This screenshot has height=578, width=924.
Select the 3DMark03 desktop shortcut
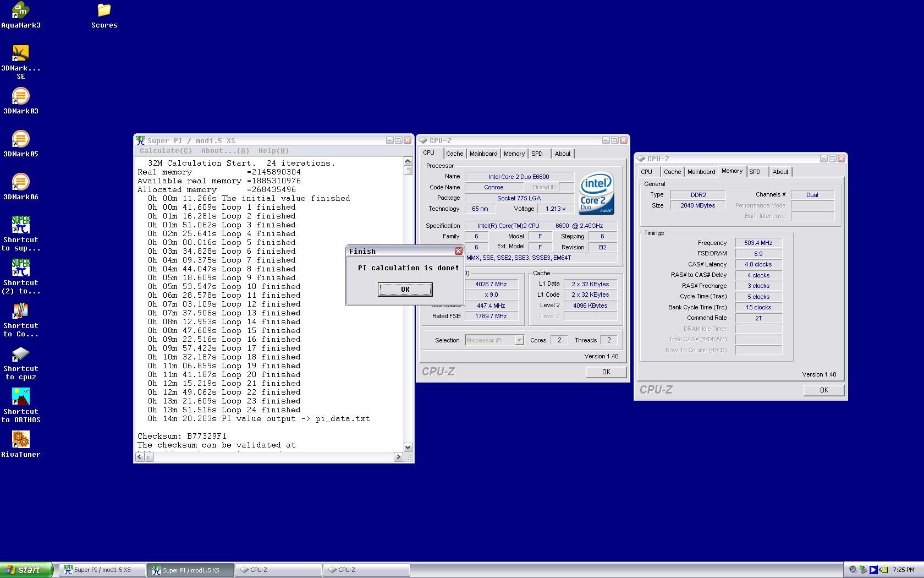click(x=20, y=101)
